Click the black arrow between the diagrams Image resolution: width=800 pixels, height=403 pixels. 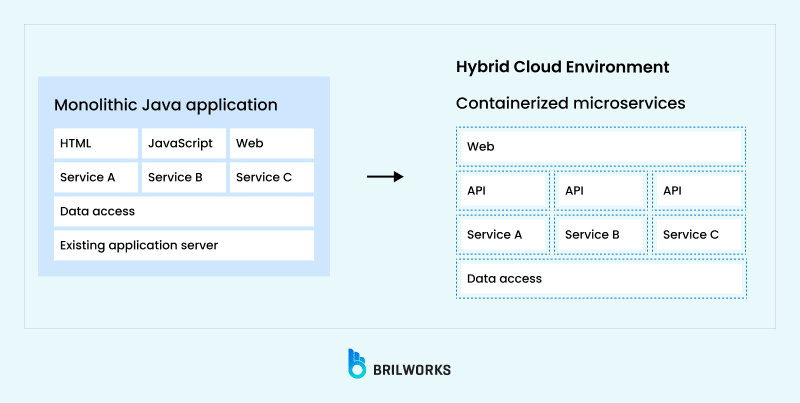point(384,177)
